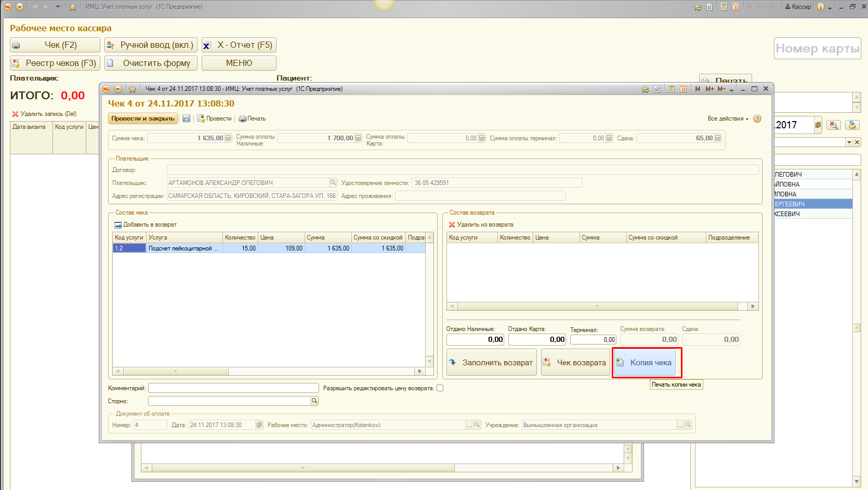Click Удалить из возврата red cross
868x490 pixels.
click(x=452, y=224)
